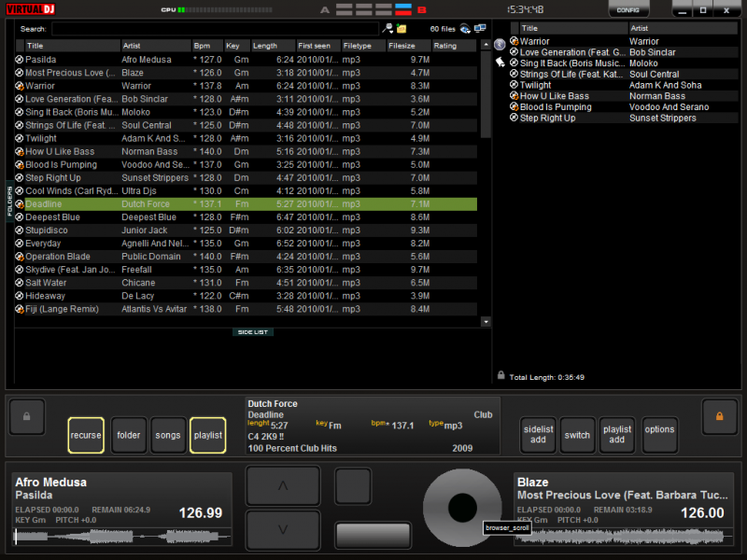Sort browser by Length column
The image size is (747, 560).
274,46
